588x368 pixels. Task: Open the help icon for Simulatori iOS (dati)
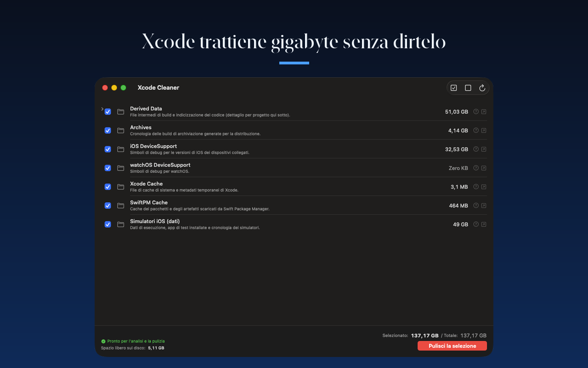[x=476, y=224]
